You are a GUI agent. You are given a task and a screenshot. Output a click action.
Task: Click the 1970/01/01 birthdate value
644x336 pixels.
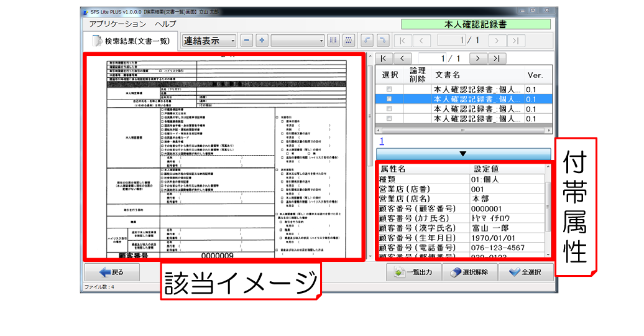click(507, 238)
